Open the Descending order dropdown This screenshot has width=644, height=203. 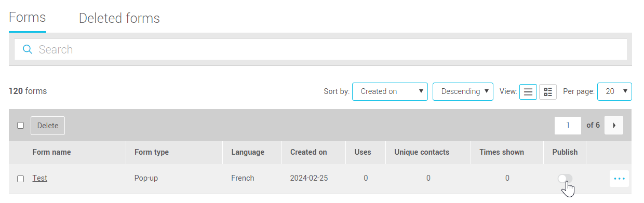463,91
